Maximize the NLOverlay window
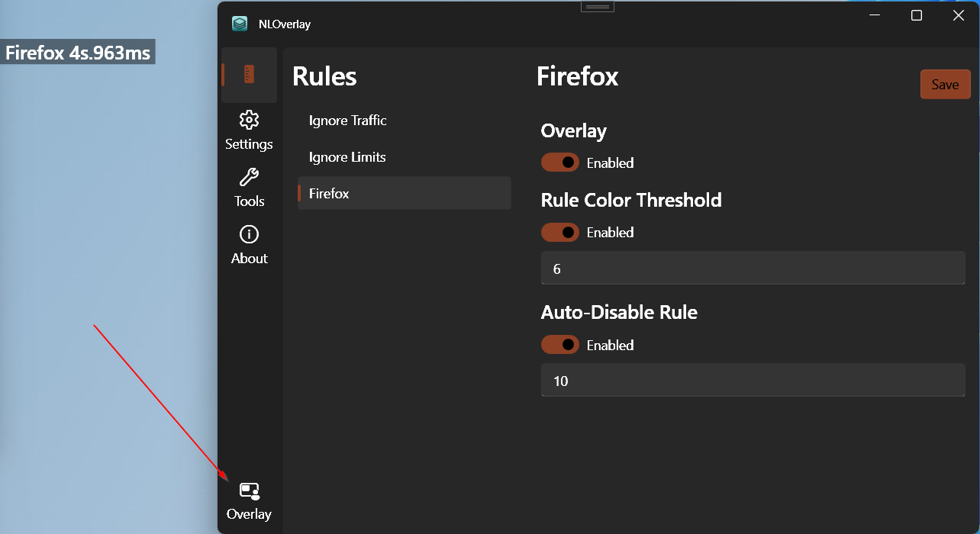980x534 pixels. 917,15
